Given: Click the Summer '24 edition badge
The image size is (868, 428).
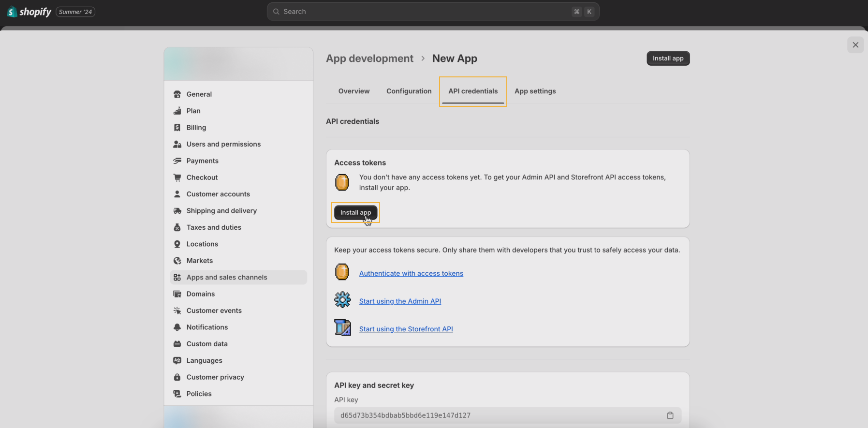Looking at the screenshot, I should coord(75,12).
